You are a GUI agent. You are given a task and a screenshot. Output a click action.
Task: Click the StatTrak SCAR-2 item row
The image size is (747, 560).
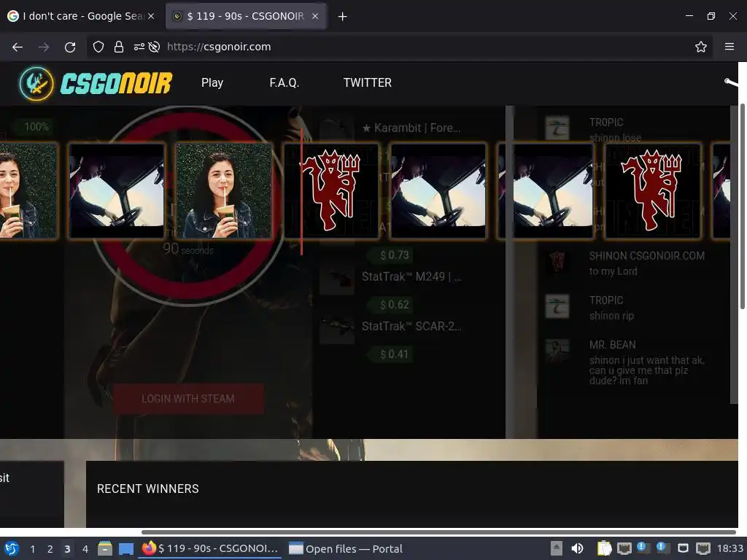point(391,326)
